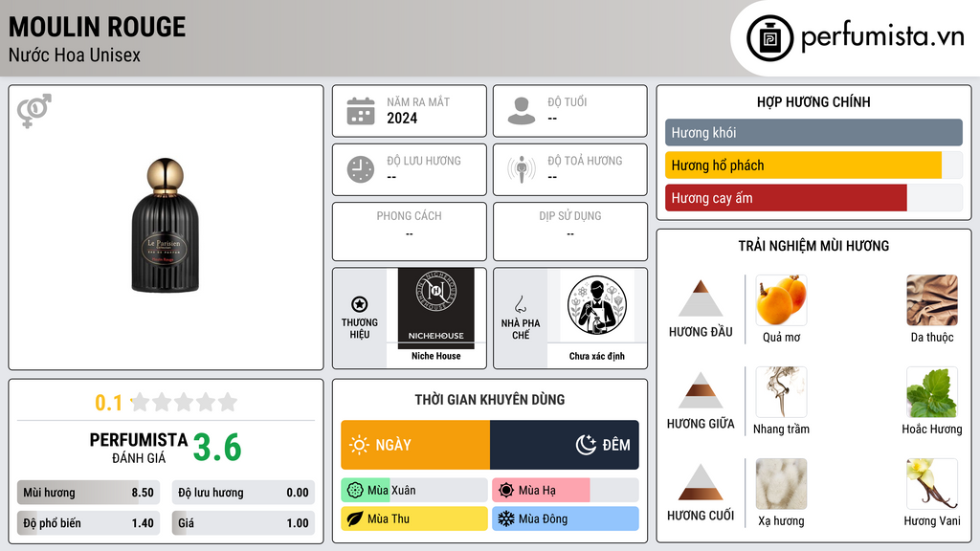This screenshot has width=980, height=551.
Task: Click the Hương khói accord bar
Action: [x=813, y=132]
